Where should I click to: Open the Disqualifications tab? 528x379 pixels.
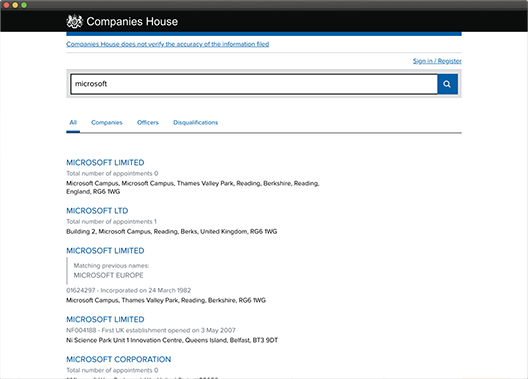(x=196, y=123)
